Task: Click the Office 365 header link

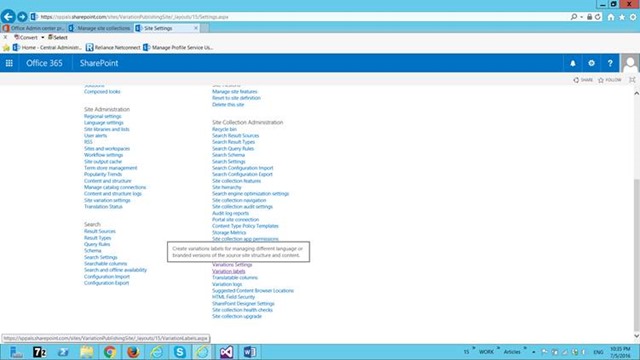Action: [x=44, y=63]
